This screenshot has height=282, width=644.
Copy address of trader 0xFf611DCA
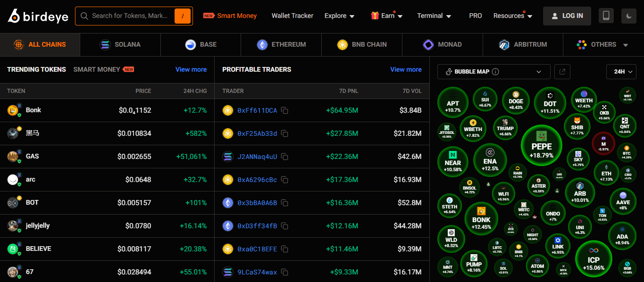click(x=284, y=110)
